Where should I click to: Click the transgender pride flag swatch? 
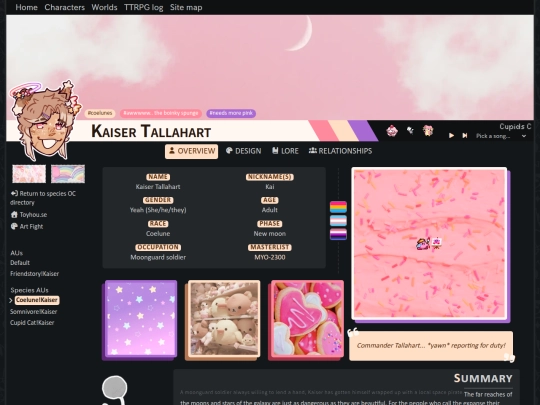point(338,221)
